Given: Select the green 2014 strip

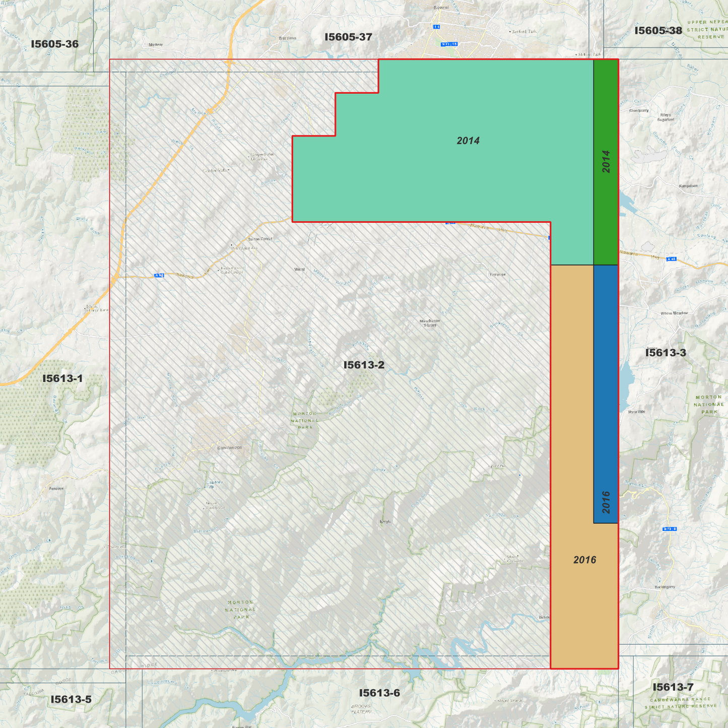Looking at the screenshot, I should tap(606, 161).
